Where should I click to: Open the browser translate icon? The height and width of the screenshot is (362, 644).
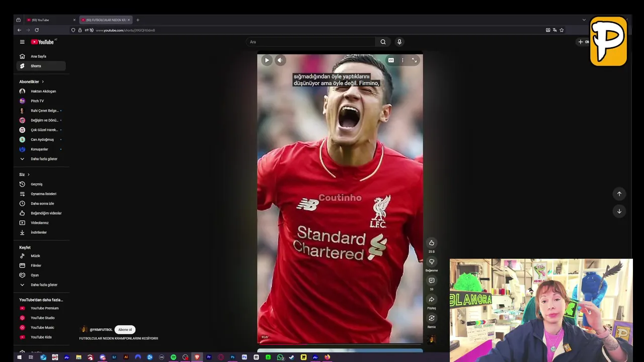coord(555,30)
